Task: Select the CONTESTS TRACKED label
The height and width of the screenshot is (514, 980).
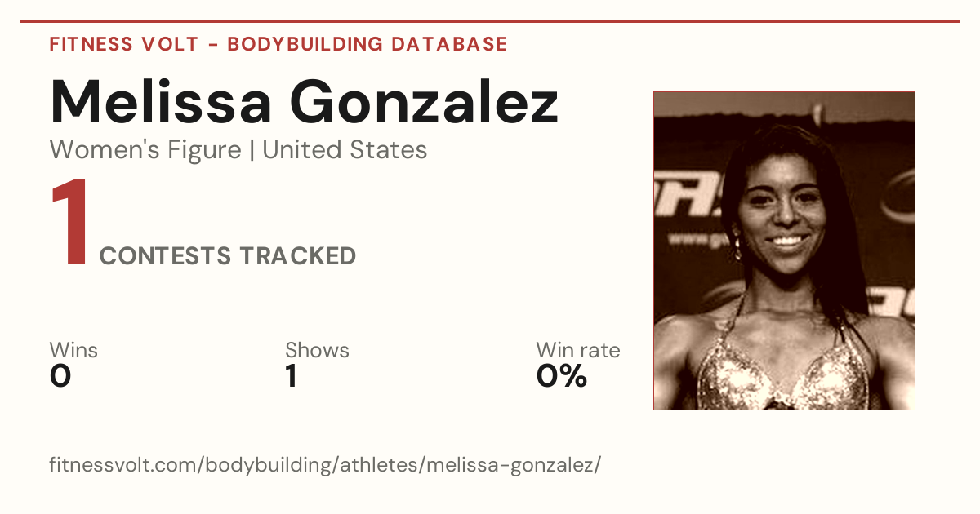Action: tap(228, 256)
